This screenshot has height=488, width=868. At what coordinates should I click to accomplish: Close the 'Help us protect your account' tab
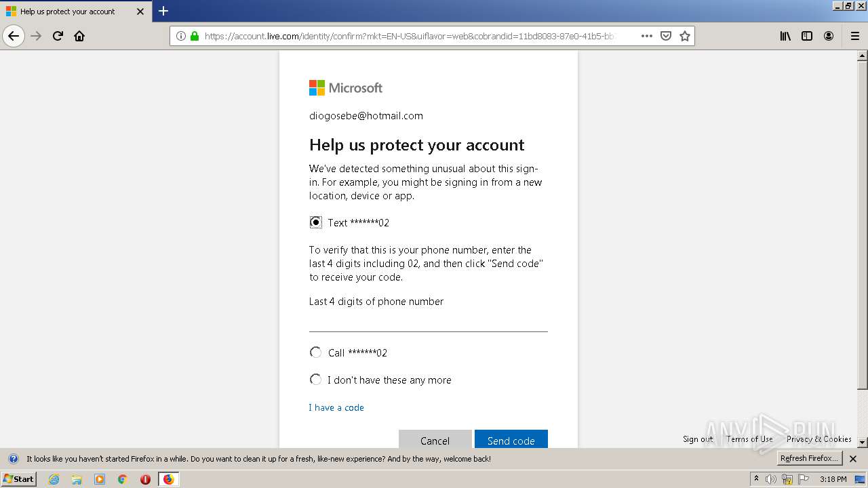tap(140, 12)
